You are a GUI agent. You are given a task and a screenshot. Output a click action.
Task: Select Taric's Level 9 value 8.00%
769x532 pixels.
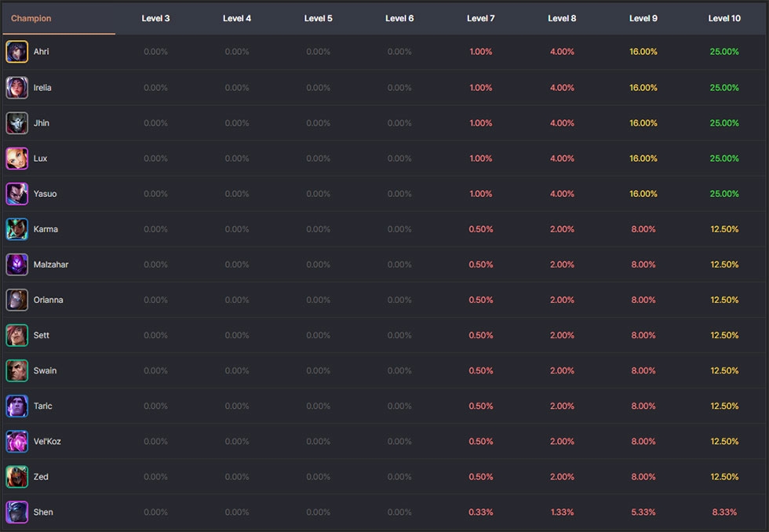(x=643, y=406)
